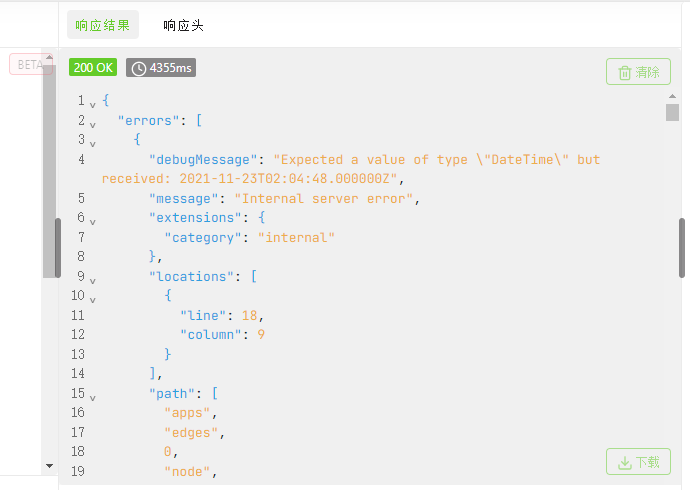The image size is (690, 490).
Task: Click the page scrollbar thumb on far right
Action: click(x=682, y=247)
